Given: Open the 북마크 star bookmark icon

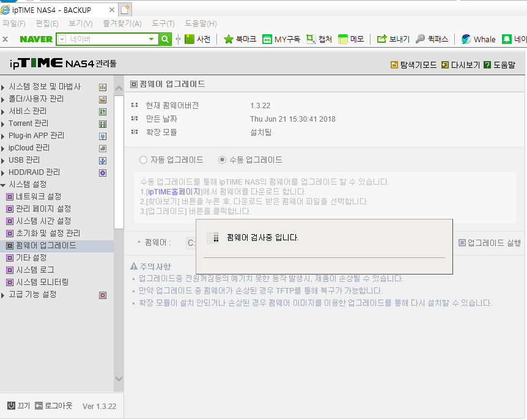Looking at the screenshot, I should (229, 39).
